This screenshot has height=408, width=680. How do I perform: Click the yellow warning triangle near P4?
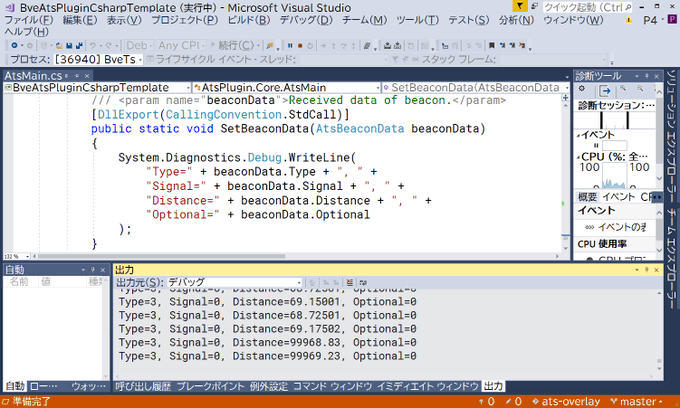click(x=628, y=20)
